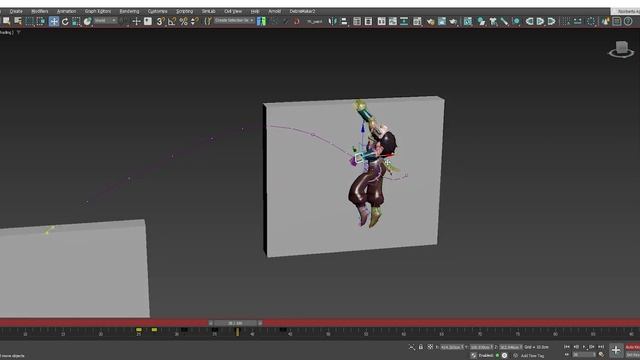The width and height of the screenshot is (640, 360).
Task: Open the Create menu
Action: tap(16, 11)
